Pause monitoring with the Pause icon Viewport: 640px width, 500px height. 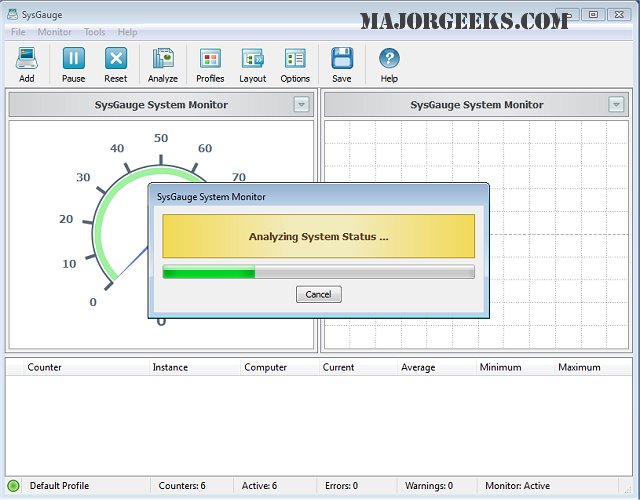pyautogui.click(x=73, y=58)
